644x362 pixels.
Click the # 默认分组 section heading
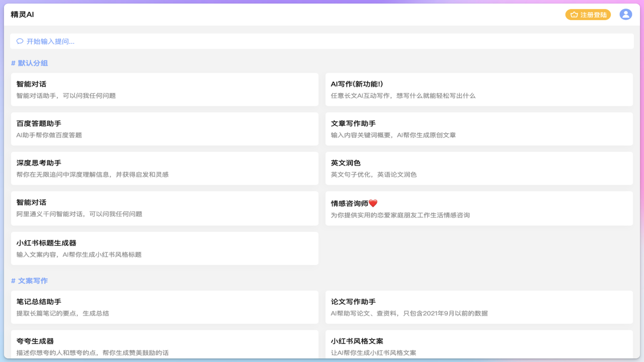[29, 63]
